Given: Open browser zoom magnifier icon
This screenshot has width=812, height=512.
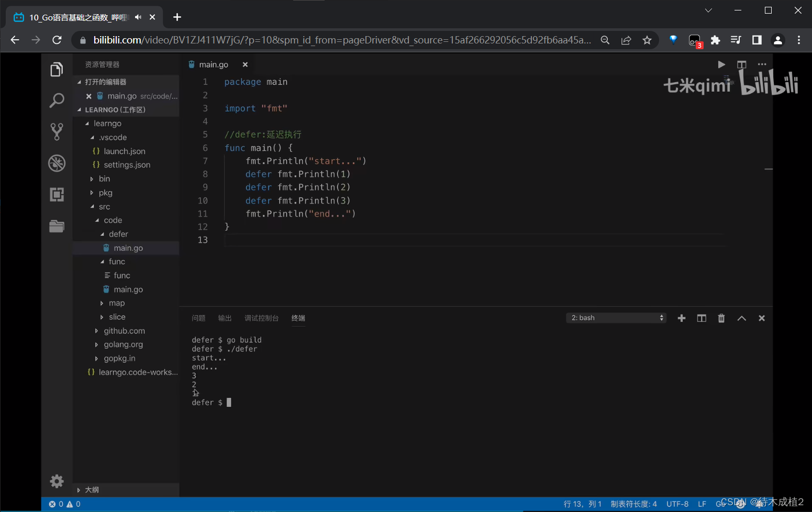Looking at the screenshot, I should pyautogui.click(x=605, y=40).
